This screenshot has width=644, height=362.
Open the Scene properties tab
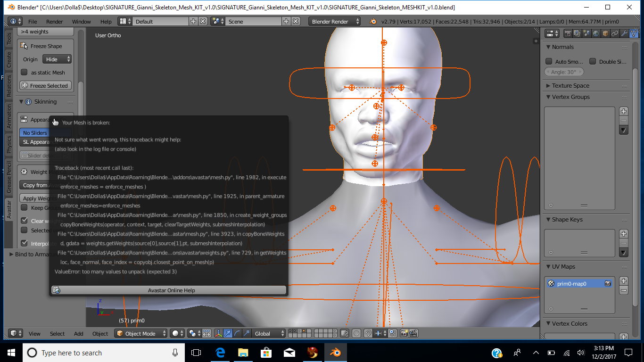586,33
